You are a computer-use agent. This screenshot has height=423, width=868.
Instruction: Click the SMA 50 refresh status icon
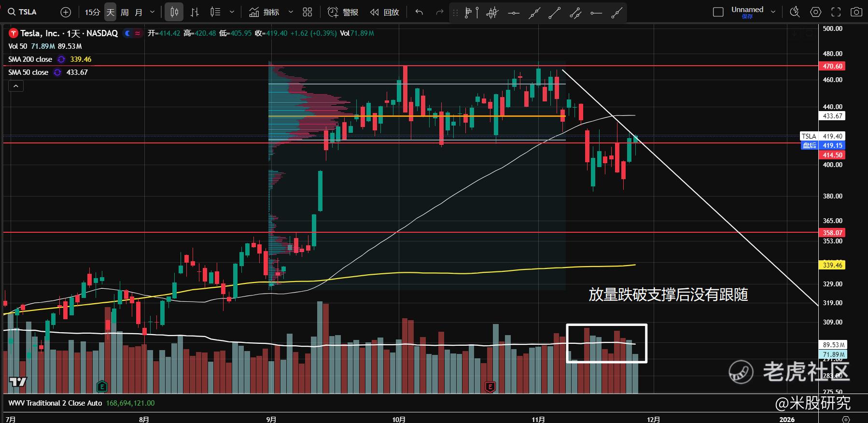(57, 72)
